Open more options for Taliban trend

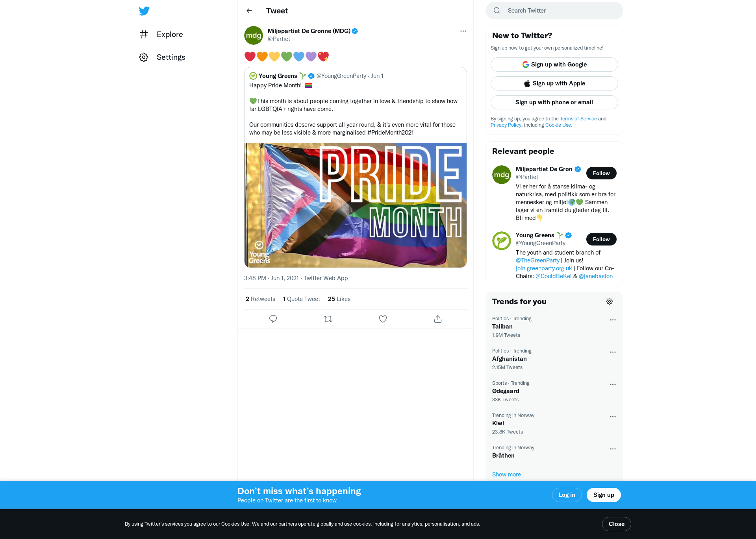[613, 320]
